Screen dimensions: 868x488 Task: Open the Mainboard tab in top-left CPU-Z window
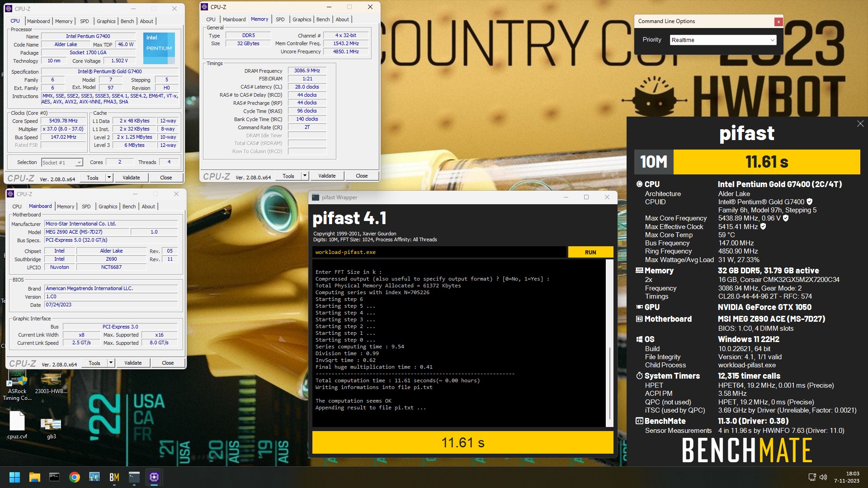(38, 21)
